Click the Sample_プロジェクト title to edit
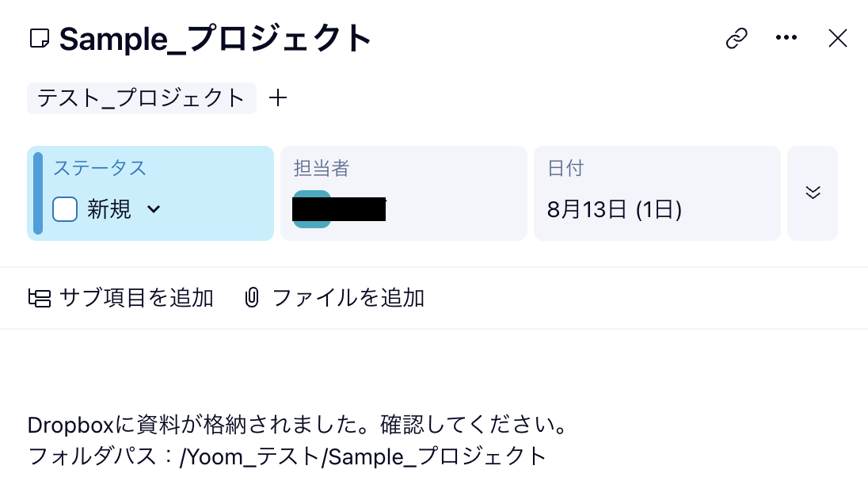This screenshot has height=504, width=868. tap(215, 38)
